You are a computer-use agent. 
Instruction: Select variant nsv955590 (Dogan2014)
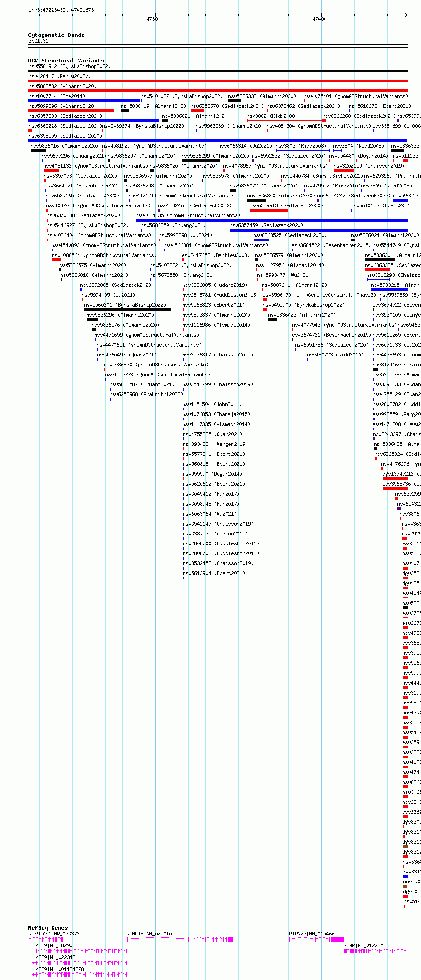[x=212, y=474]
